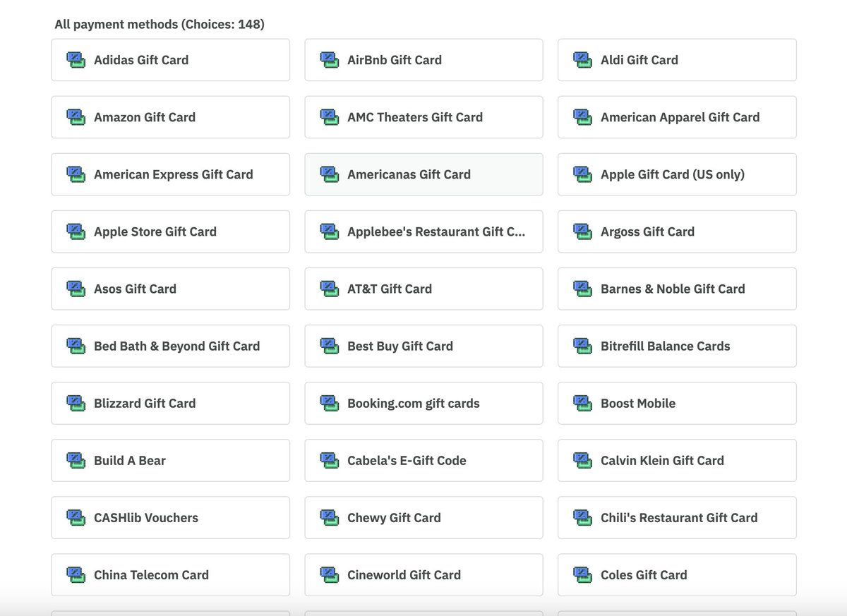This screenshot has width=847, height=616.
Task: Click the card icon beside American Express Gift Card
Action: point(76,174)
